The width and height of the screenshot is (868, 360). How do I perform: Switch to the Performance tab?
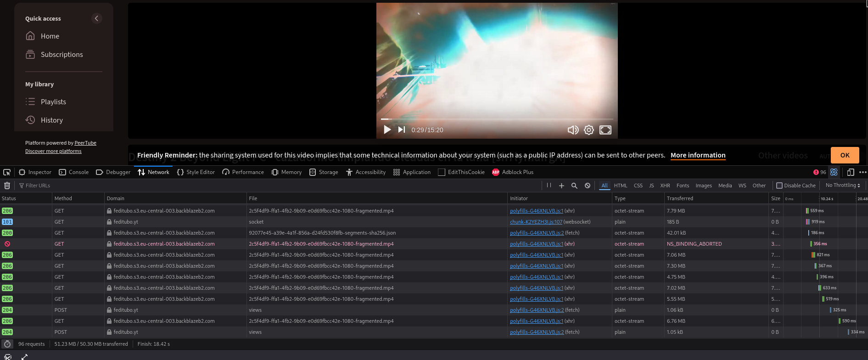click(243, 172)
